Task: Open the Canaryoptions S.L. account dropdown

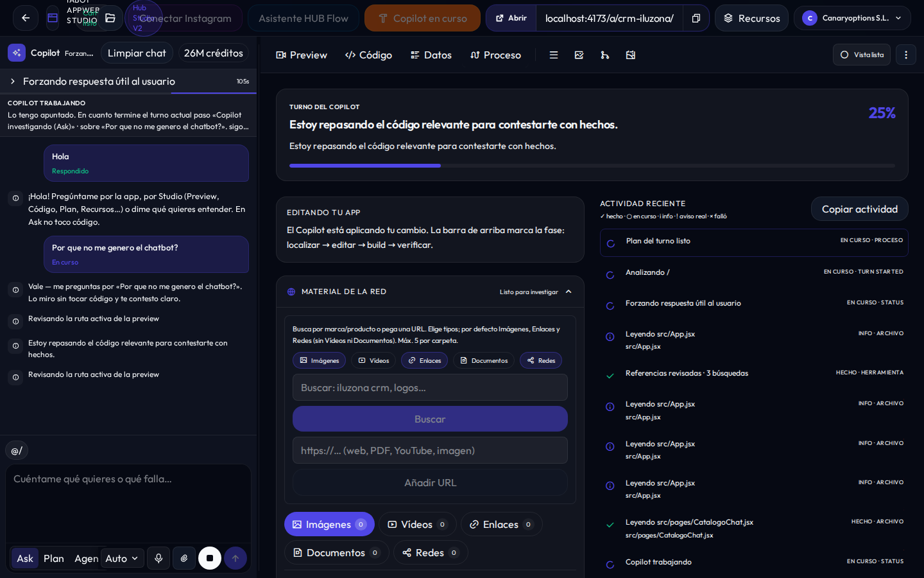Action: click(852, 18)
